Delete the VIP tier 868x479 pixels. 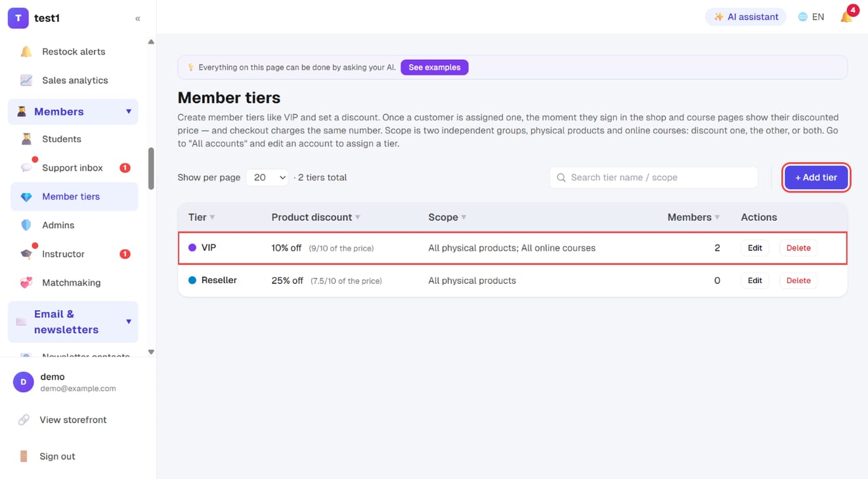tap(798, 248)
